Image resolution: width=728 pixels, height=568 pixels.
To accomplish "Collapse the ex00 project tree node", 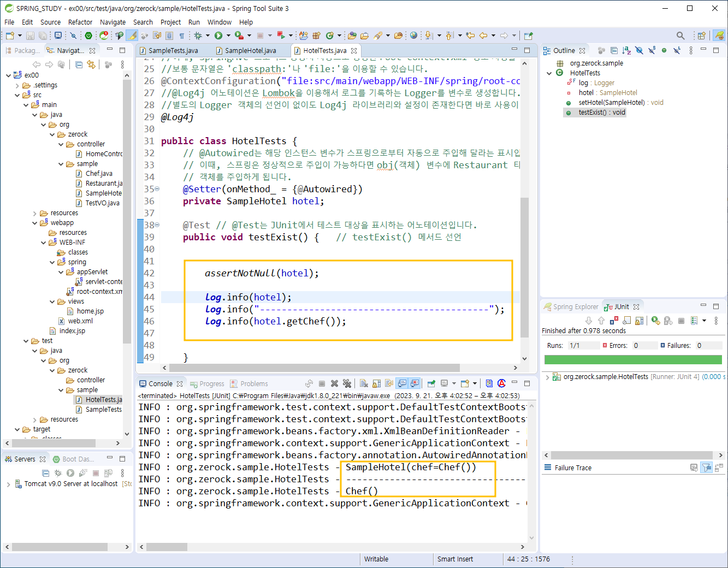I will tap(8, 75).
